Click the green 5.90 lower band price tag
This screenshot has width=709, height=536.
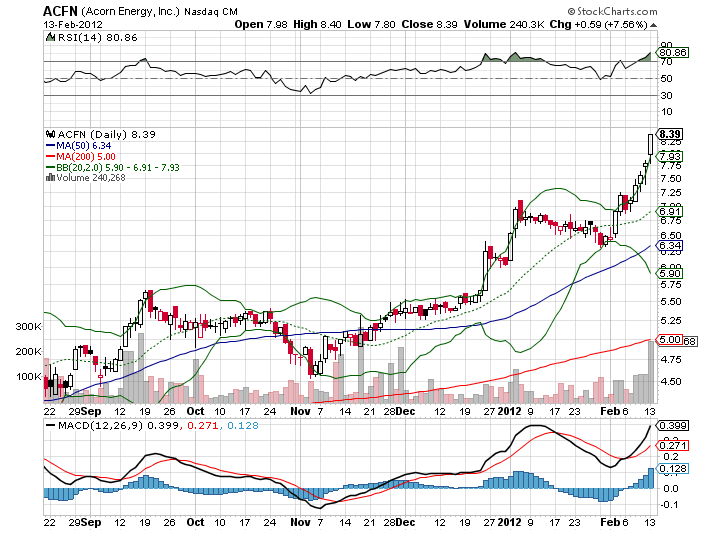(670, 273)
